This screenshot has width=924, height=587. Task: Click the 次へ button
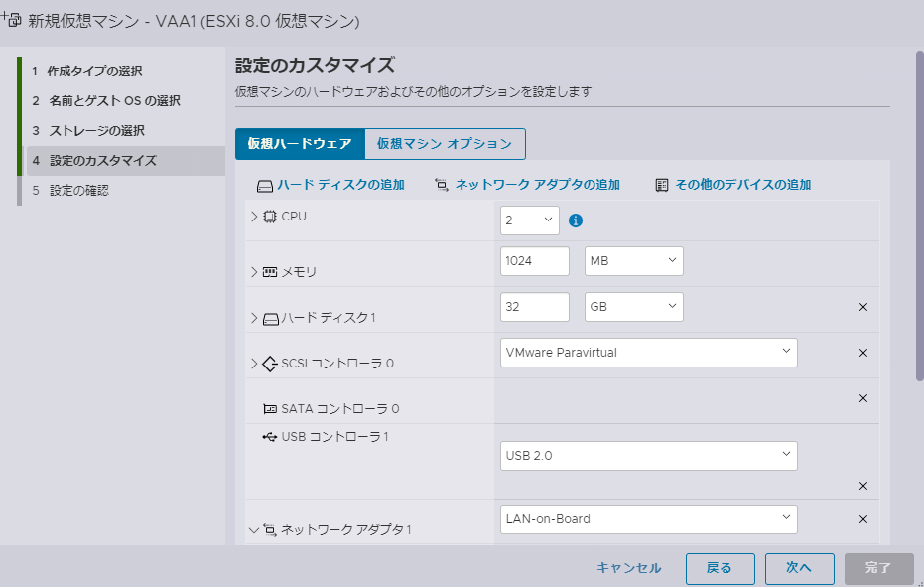click(x=799, y=568)
